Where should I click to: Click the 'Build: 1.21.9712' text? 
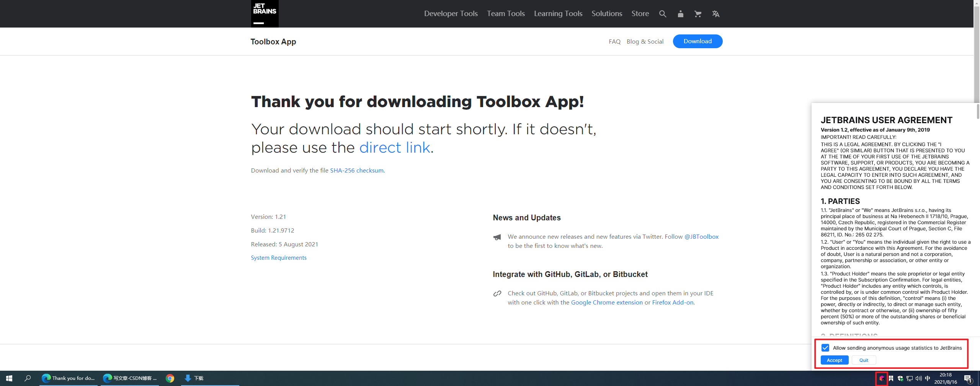(273, 231)
